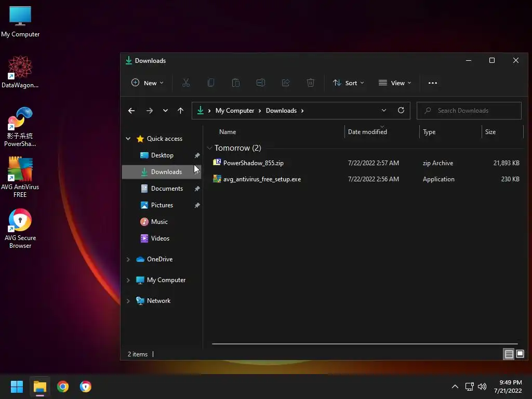
Task: Sort by Date modified column header
Action: tap(367, 131)
